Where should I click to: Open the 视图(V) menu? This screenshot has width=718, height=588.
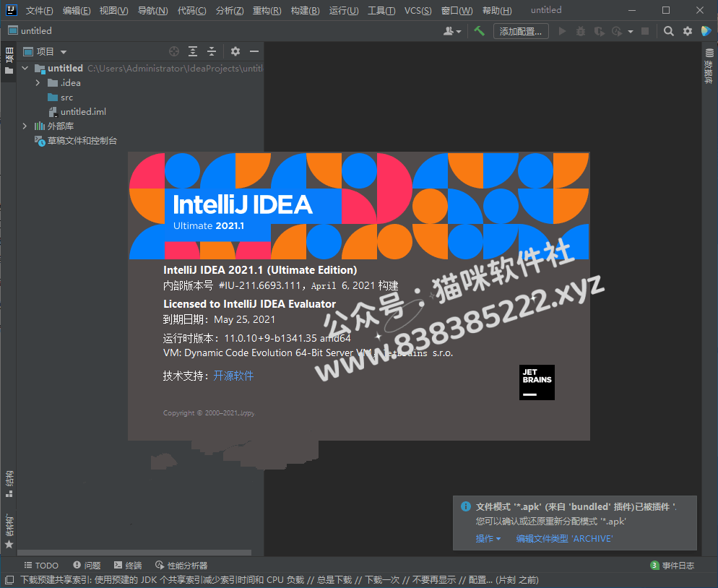click(x=114, y=11)
